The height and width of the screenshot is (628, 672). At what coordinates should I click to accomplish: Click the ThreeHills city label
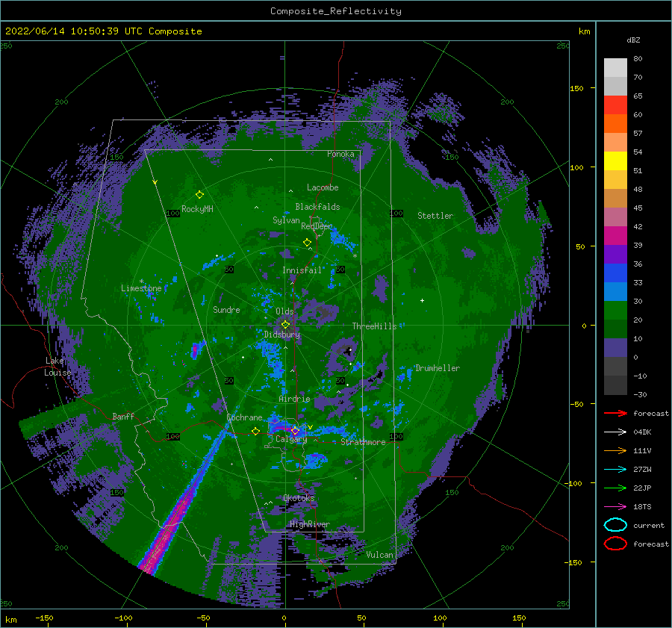point(375,326)
